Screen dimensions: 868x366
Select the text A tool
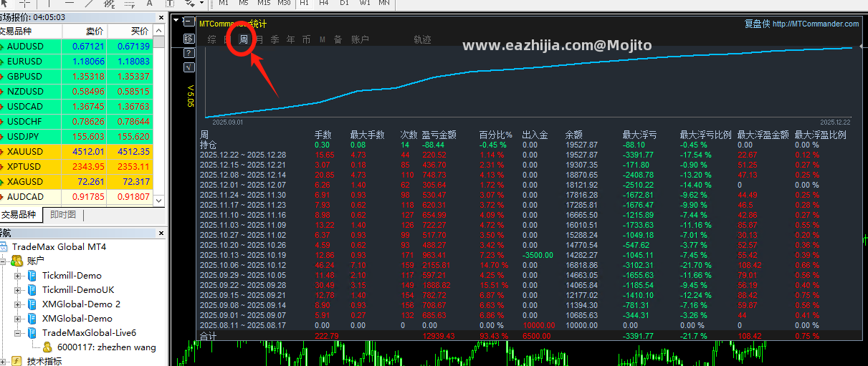(x=150, y=3)
